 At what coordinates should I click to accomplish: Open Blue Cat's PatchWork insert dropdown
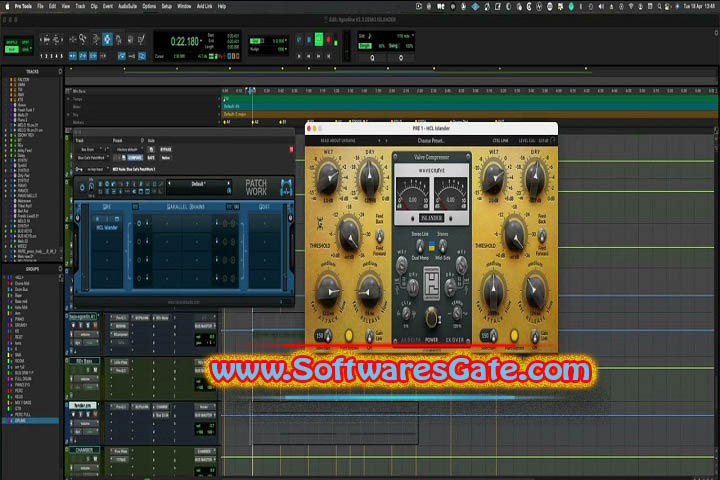coord(93,158)
